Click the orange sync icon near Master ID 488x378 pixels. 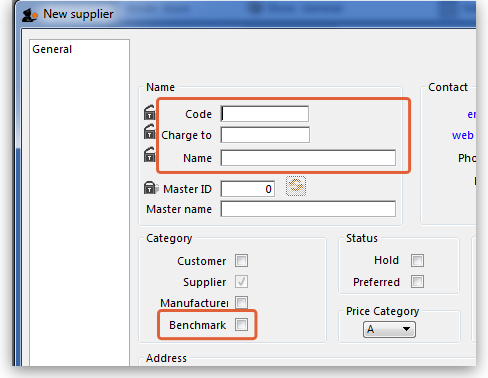pos(296,186)
